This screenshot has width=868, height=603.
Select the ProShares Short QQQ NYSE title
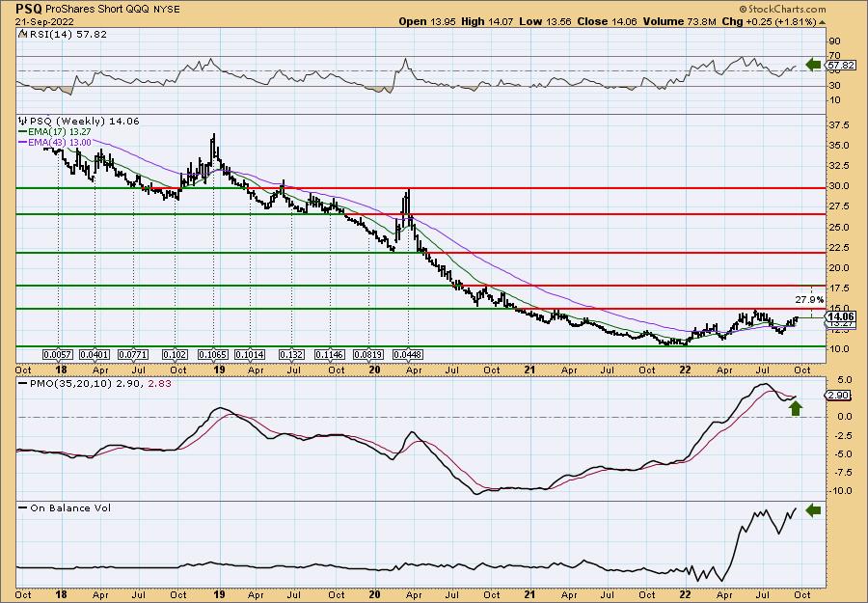pos(111,10)
